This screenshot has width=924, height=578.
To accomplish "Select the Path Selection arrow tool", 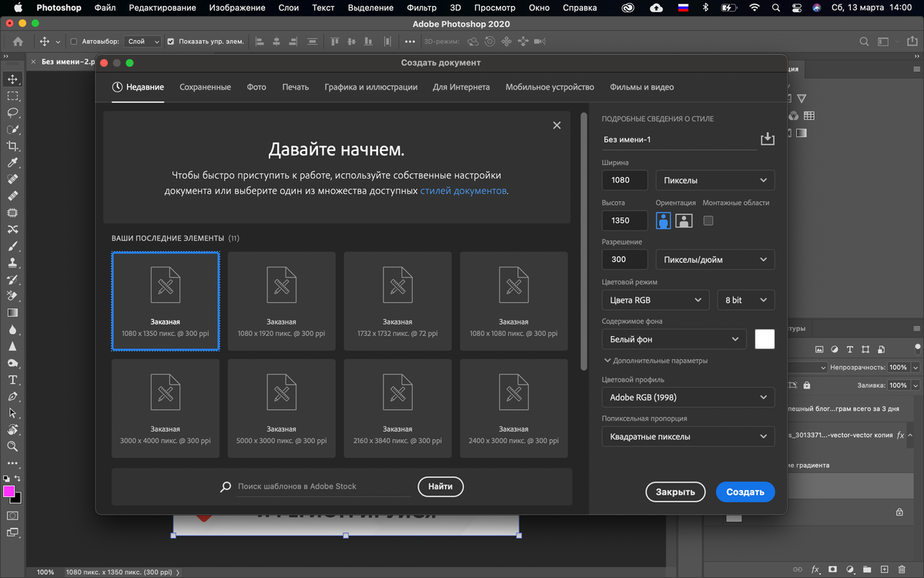I will tap(12, 413).
